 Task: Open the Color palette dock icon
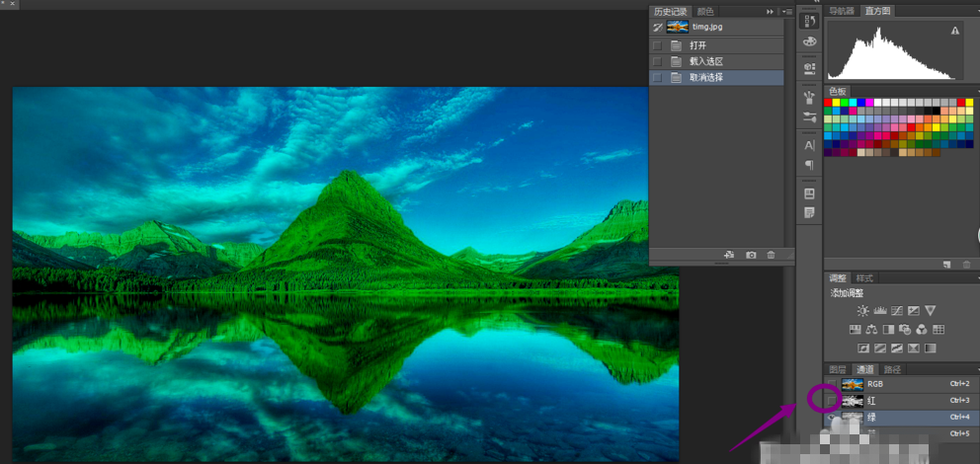[810, 41]
